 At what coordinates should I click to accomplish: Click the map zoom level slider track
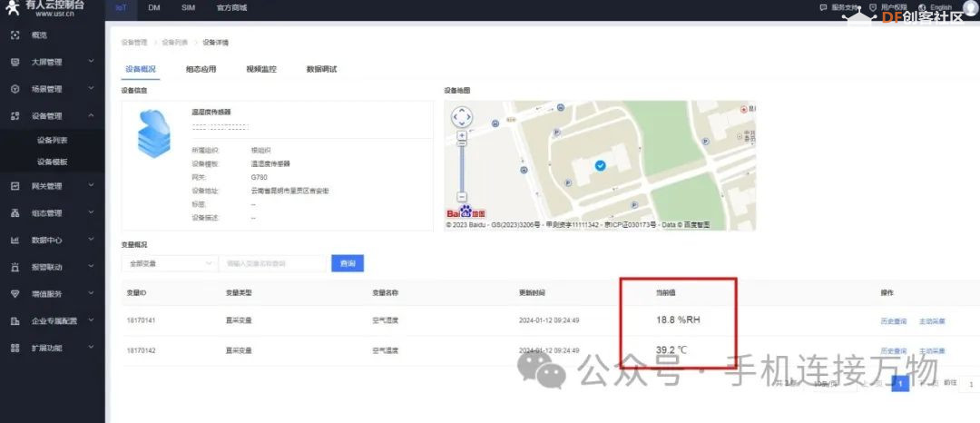coord(462,167)
